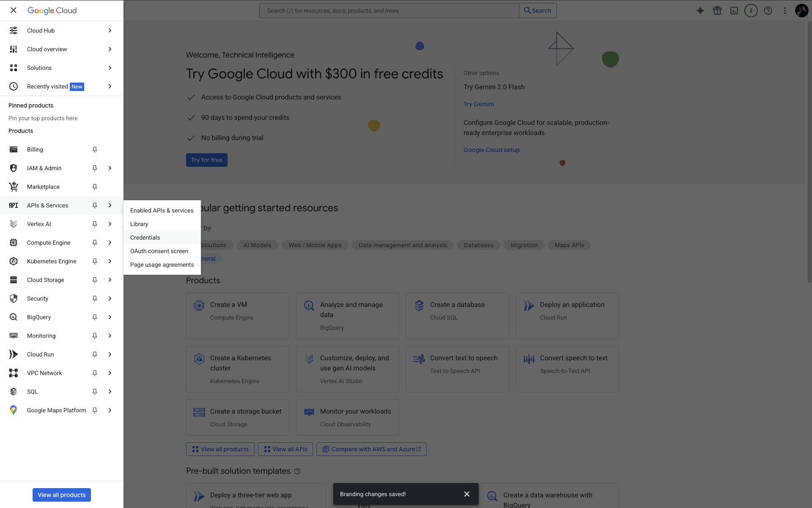The width and height of the screenshot is (812, 508).
Task: Click the Cloud overview icon
Action: (x=14, y=49)
